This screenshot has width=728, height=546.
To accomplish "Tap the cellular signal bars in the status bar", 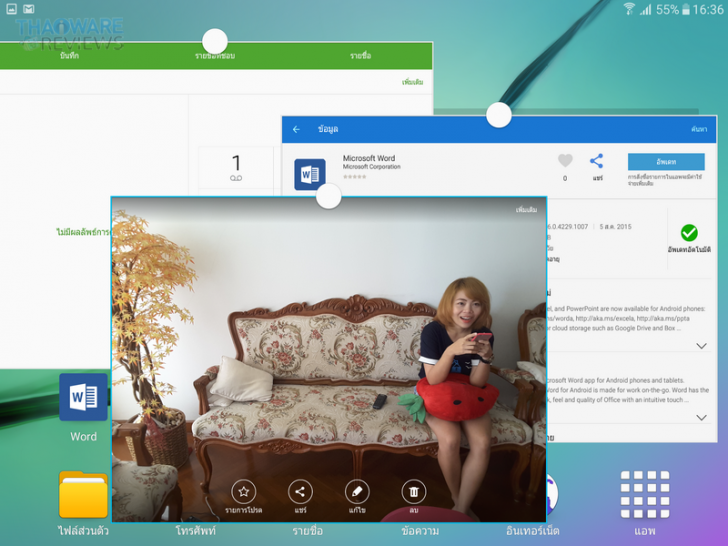I will 646,9.
